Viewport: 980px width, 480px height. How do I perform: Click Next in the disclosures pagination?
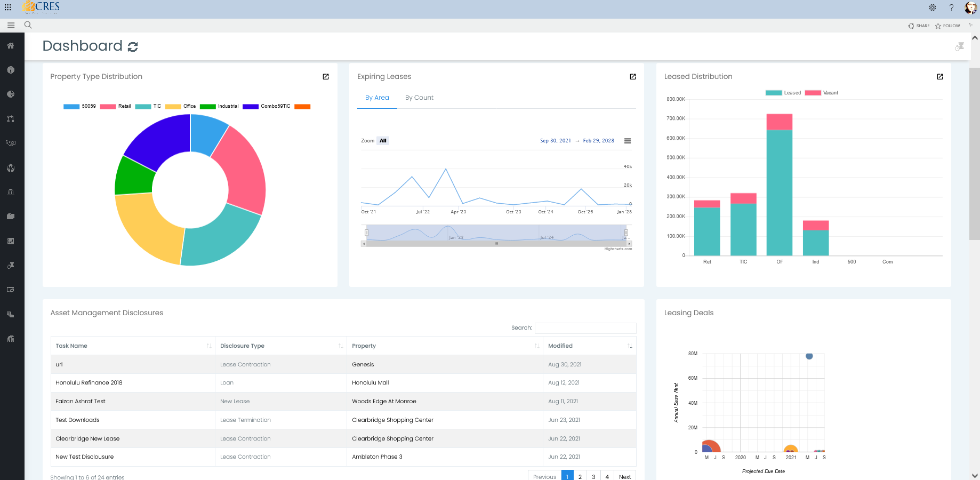(x=624, y=476)
